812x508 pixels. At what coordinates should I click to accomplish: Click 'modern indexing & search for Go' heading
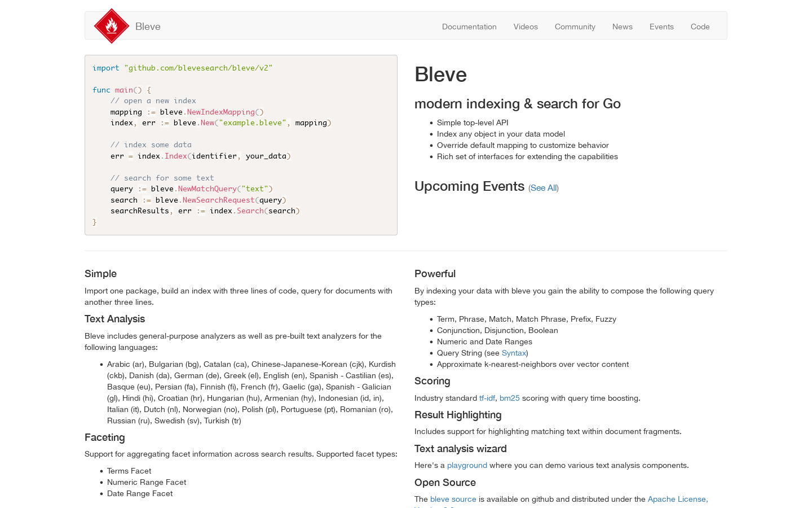tap(518, 104)
